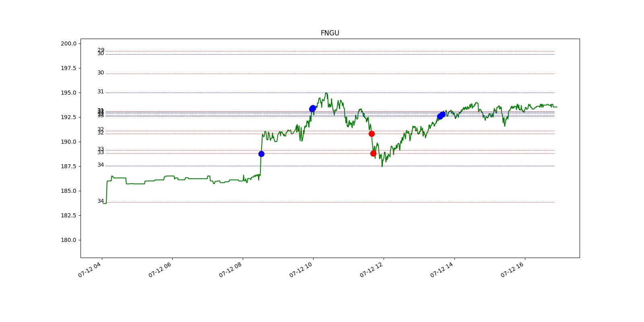Select the 185.0 y-axis tick label
Viewport: 644px width, 322px height.
pyautogui.click(x=68, y=191)
